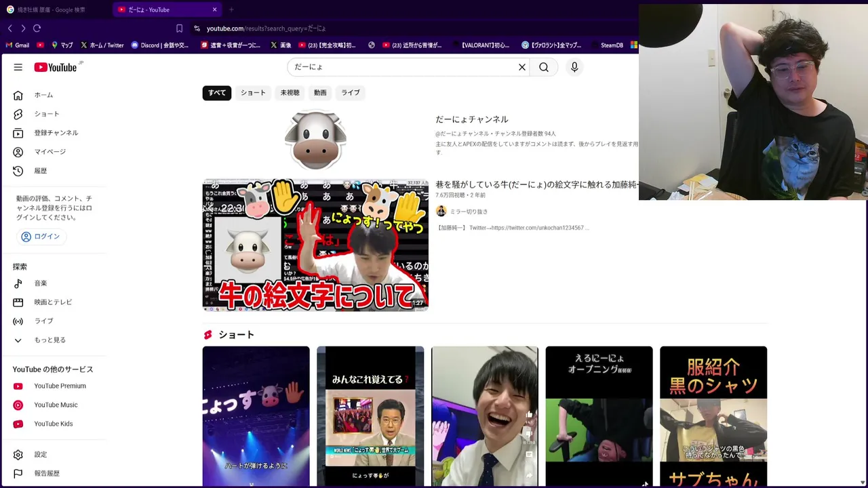Click inside the YouTube search text field

[403, 67]
